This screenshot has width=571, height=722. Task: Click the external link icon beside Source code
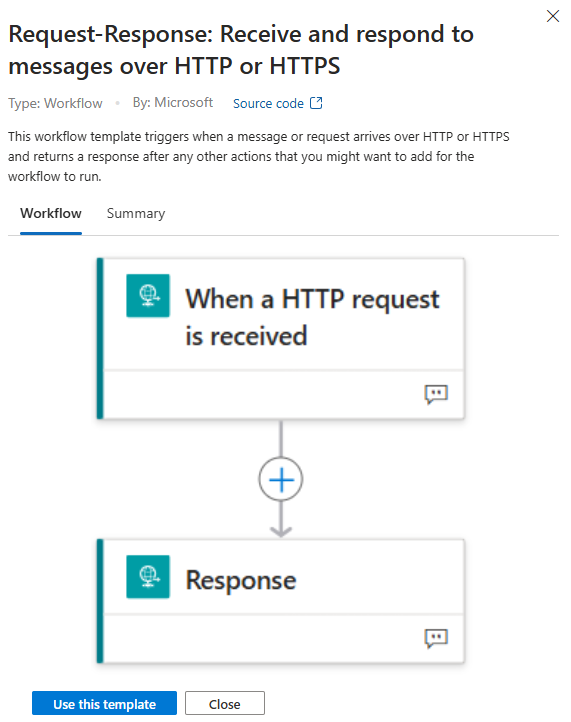pyautogui.click(x=316, y=103)
